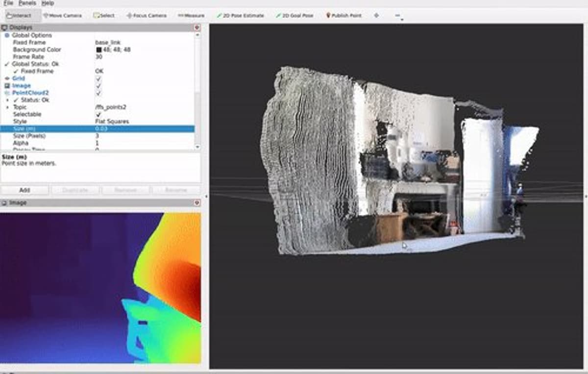The width and height of the screenshot is (588, 374).
Task: Click the Add display button
Action: [24, 190]
